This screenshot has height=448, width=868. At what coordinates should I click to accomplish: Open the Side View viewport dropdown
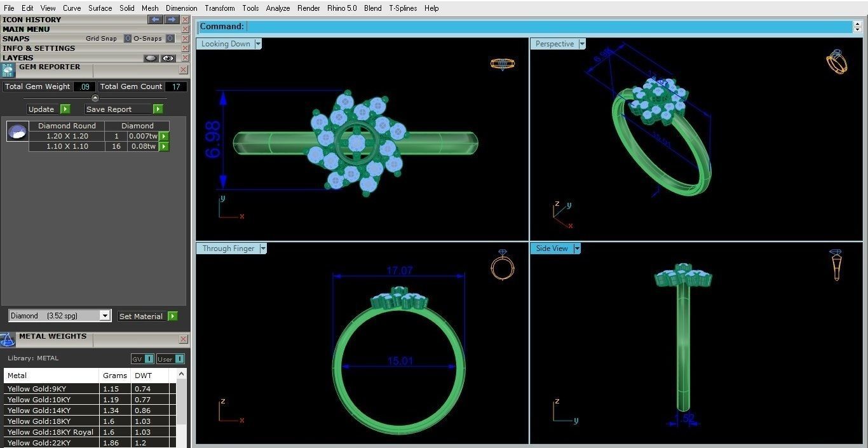coord(577,248)
